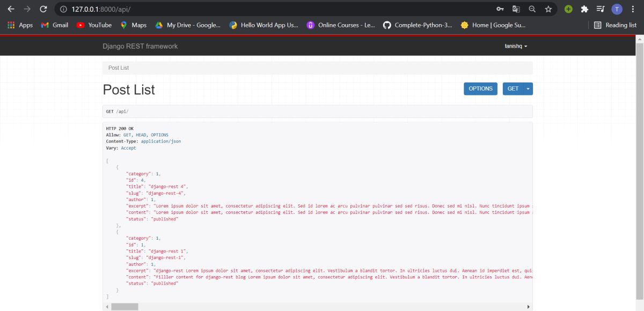Open the Gmail bookmark

[x=55, y=25]
